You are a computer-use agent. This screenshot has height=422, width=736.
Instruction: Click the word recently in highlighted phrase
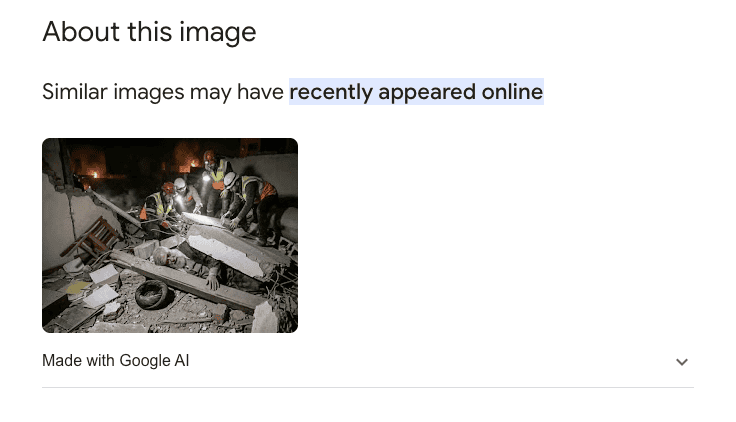(x=331, y=92)
